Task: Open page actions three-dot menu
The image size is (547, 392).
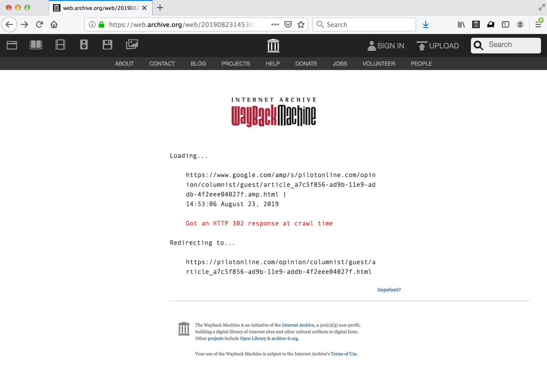Action: click(275, 25)
